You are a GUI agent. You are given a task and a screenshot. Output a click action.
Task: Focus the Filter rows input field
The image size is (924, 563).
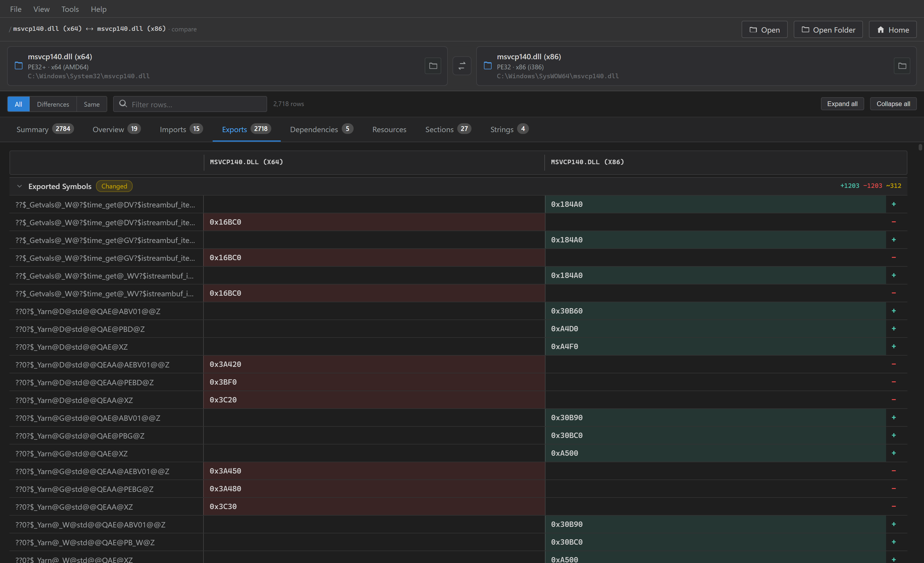coord(190,104)
